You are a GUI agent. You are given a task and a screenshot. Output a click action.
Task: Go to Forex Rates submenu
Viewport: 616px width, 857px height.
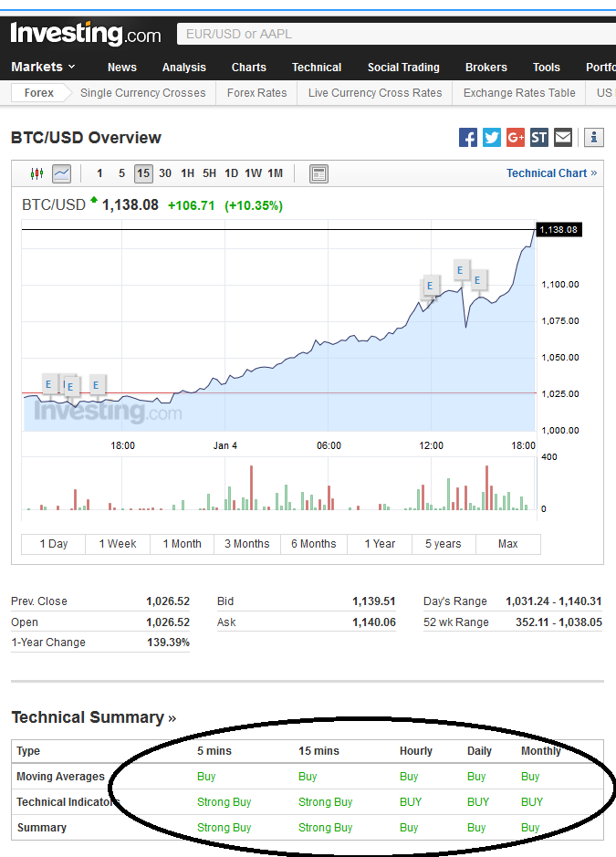256,92
